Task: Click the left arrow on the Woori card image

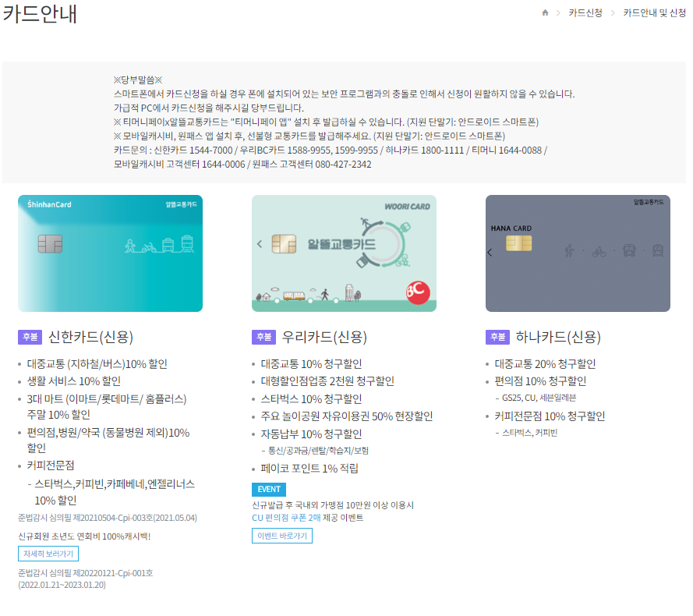Action: pyautogui.click(x=260, y=243)
